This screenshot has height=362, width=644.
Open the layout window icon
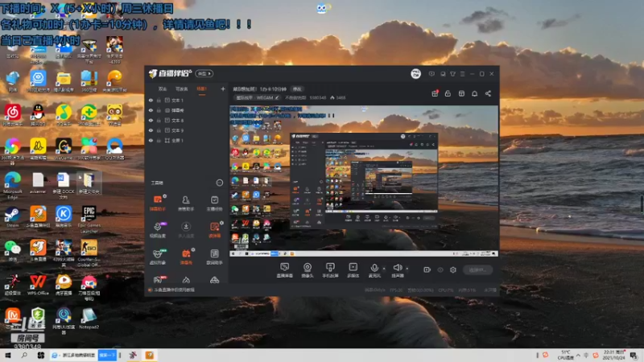click(461, 93)
